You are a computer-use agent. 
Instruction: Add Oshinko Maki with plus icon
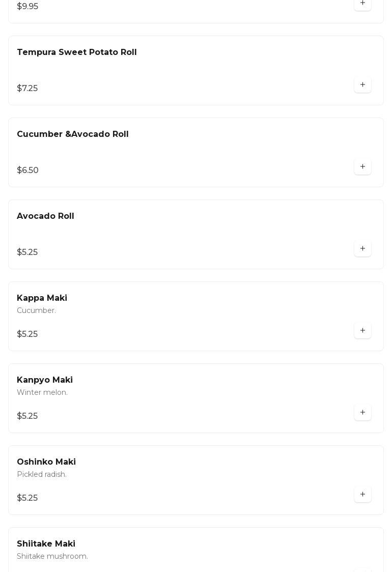point(362,495)
